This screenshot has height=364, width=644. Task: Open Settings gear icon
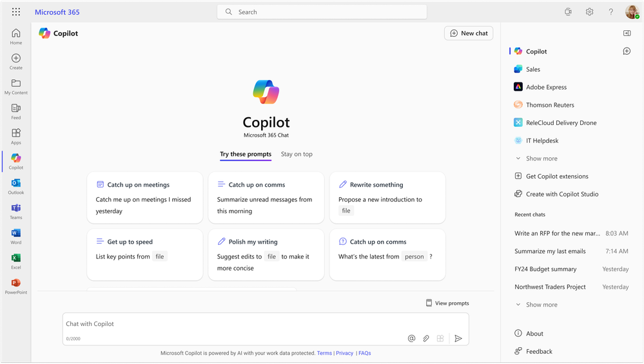(x=589, y=12)
